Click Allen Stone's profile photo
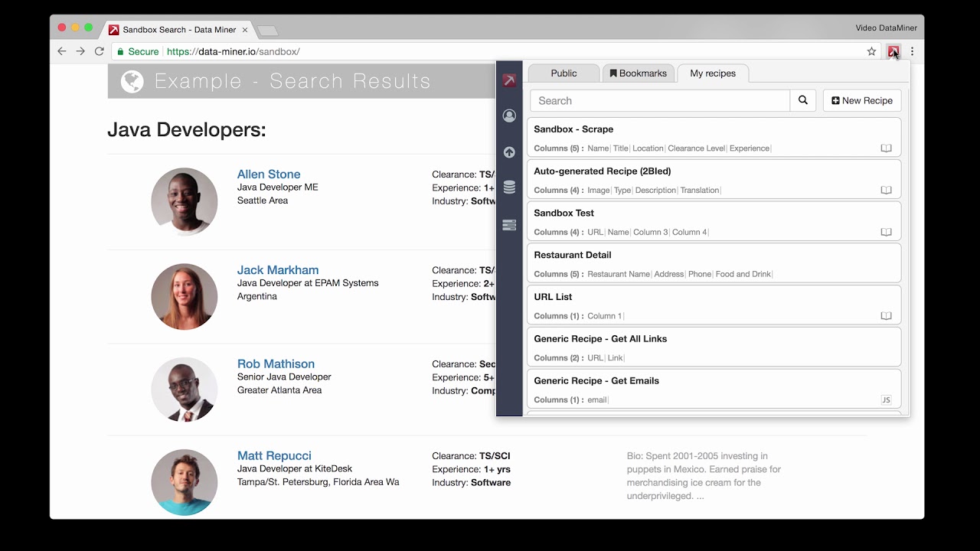 point(185,201)
